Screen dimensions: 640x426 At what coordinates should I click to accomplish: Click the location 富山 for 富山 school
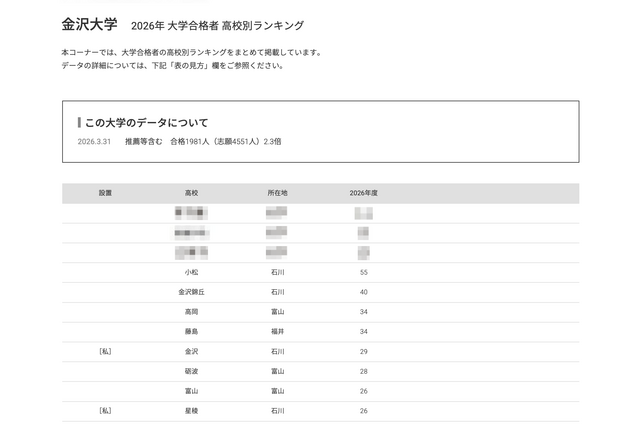tap(278, 391)
